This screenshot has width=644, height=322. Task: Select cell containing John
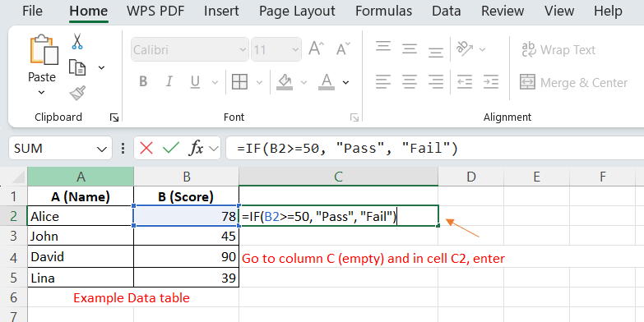[x=81, y=236]
